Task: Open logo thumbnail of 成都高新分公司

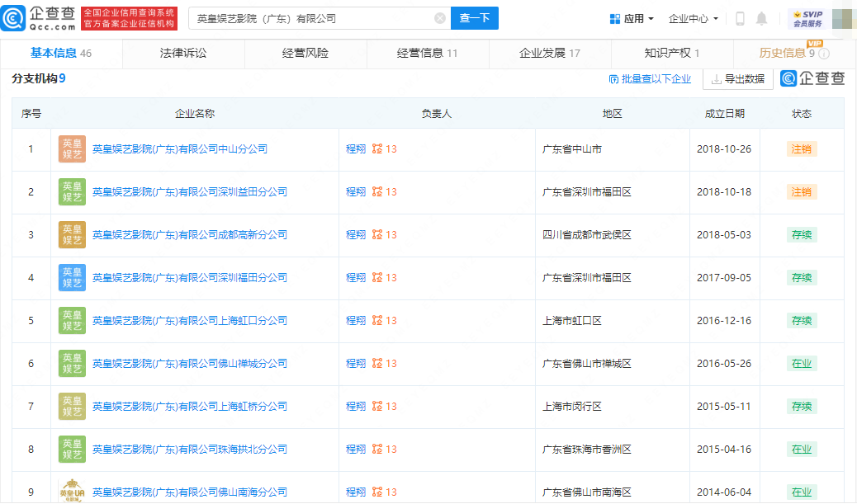Action: (x=72, y=235)
